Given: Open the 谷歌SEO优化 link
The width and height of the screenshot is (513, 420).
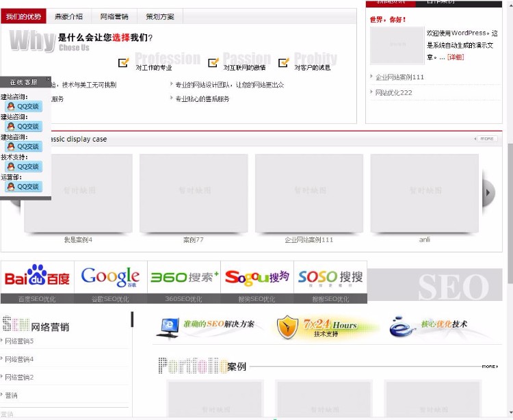Looking at the screenshot, I should tap(110, 299).
